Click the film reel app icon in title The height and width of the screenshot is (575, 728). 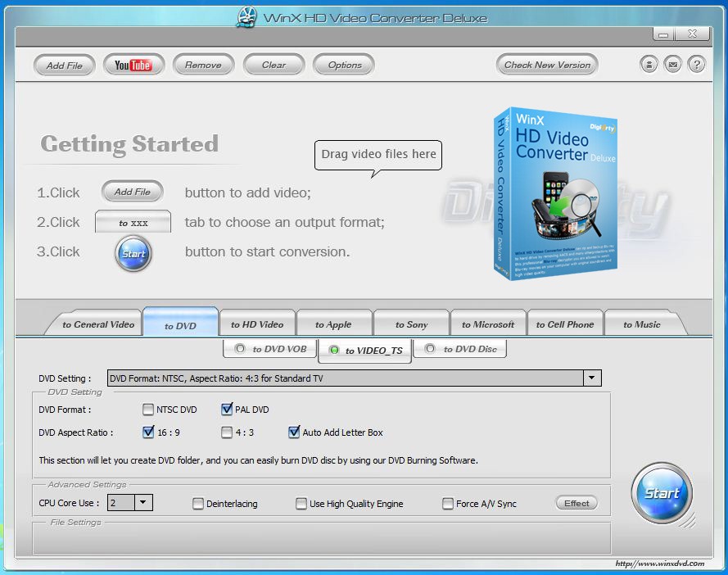pos(247,18)
